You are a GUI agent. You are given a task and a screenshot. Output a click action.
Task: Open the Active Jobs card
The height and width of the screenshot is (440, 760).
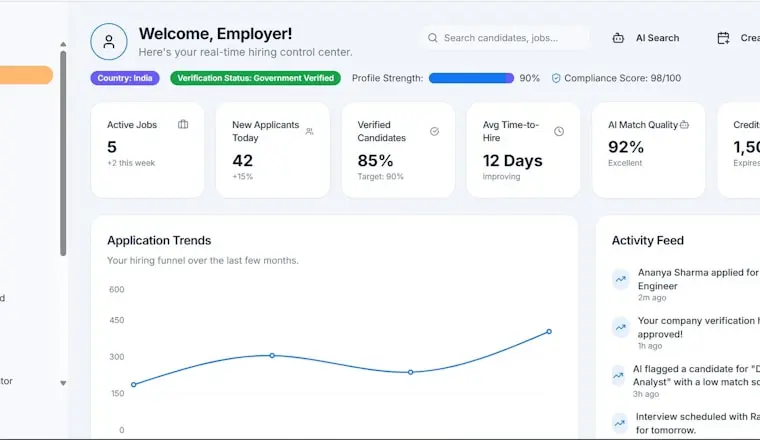pyautogui.click(x=147, y=150)
